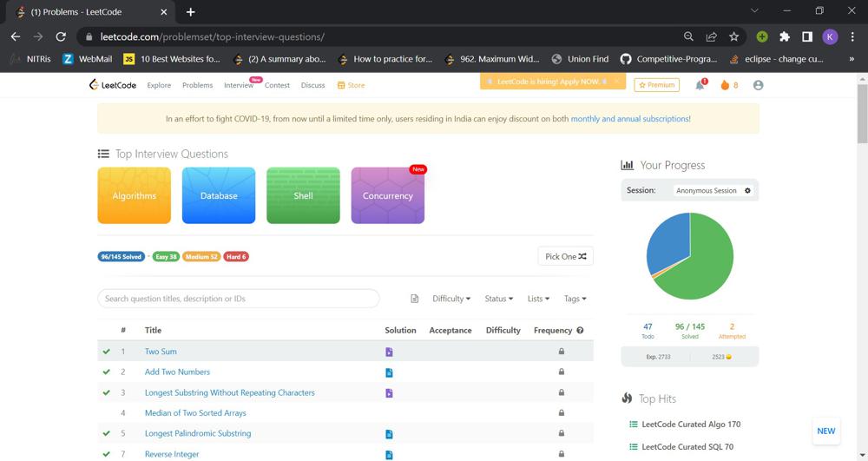Image resolution: width=868 pixels, height=461 pixels.
Task: Open Contest in LeetCode navigation
Action: point(278,85)
